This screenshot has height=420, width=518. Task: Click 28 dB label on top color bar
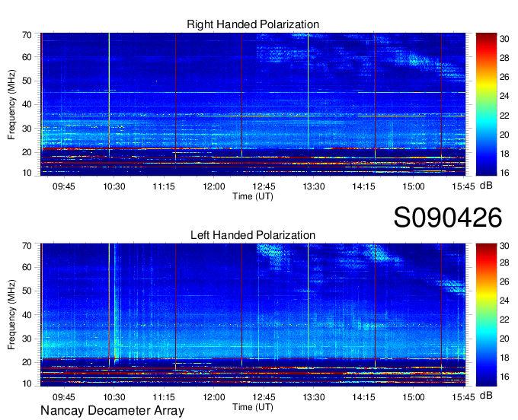(504, 58)
